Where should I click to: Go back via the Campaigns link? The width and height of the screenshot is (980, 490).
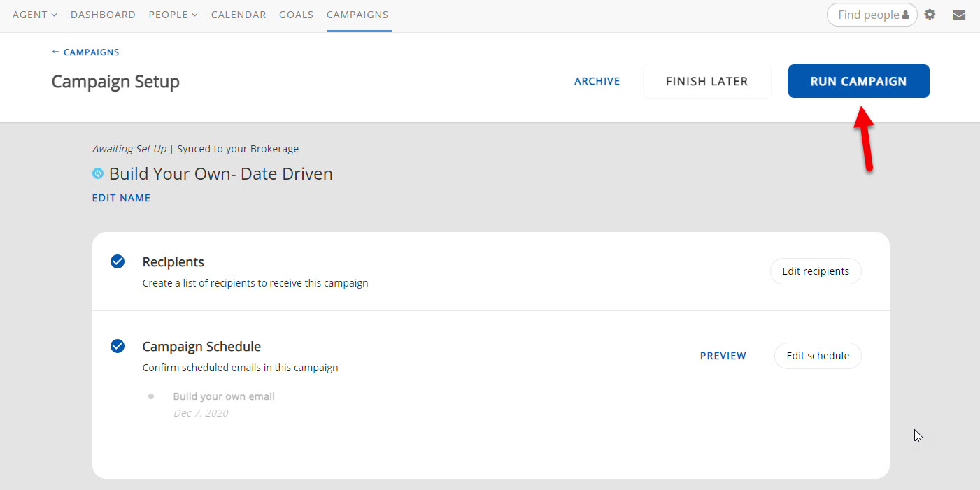click(85, 52)
